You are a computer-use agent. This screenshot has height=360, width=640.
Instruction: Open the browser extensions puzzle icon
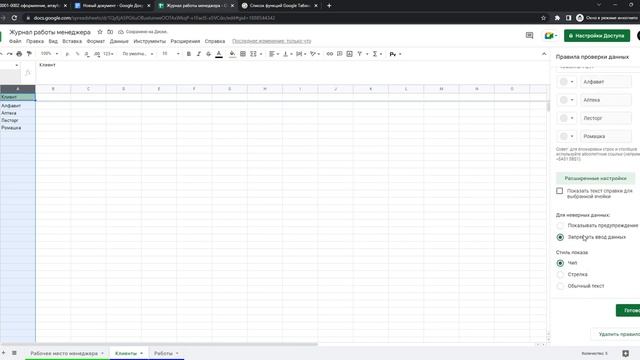pyautogui.click(x=557, y=18)
